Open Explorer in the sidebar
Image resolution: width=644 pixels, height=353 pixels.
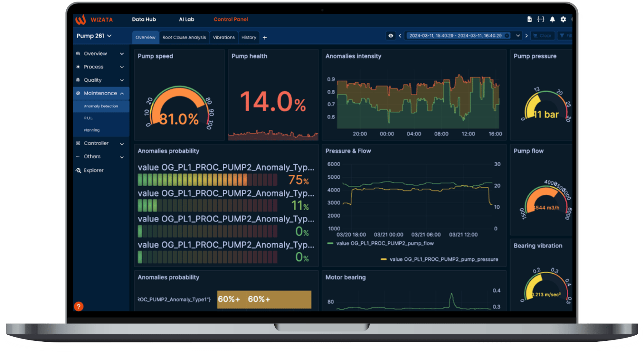93,170
